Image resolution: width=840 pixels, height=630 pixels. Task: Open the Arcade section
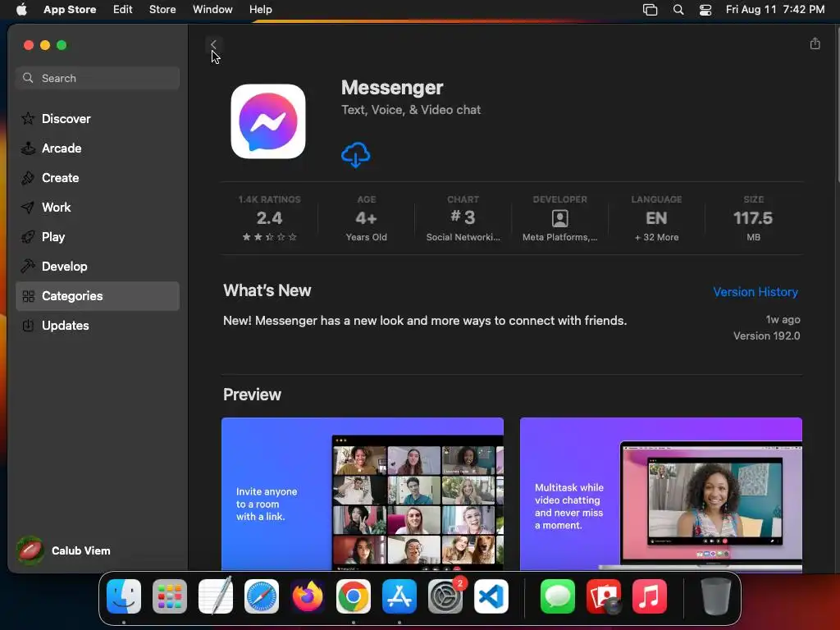point(98,148)
